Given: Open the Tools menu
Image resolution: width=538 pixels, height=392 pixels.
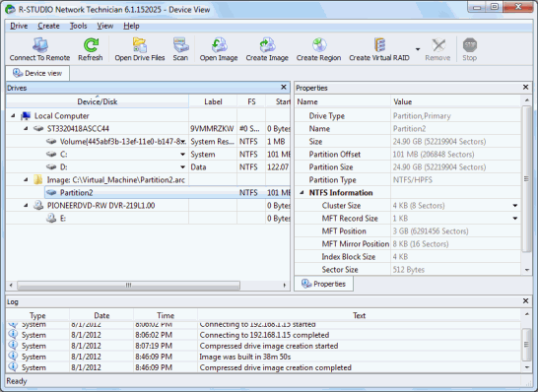Looking at the screenshot, I should click(78, 26).
